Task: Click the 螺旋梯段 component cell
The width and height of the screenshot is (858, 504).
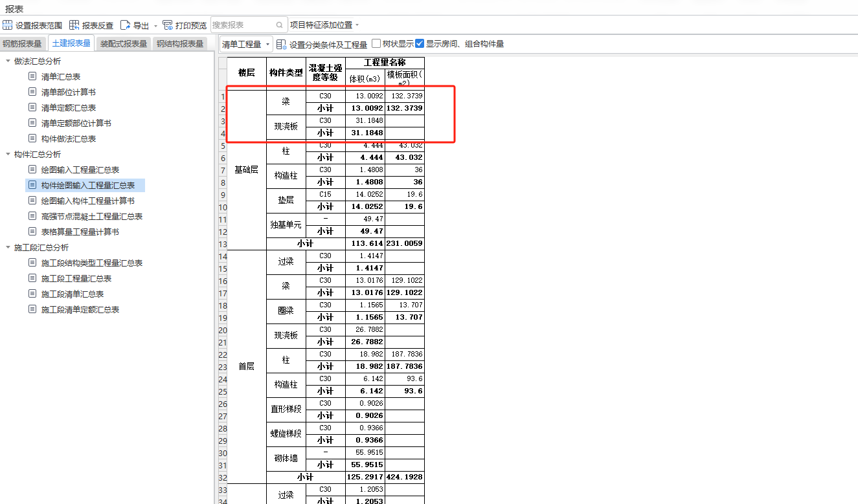Action: (x=286, y=434)
